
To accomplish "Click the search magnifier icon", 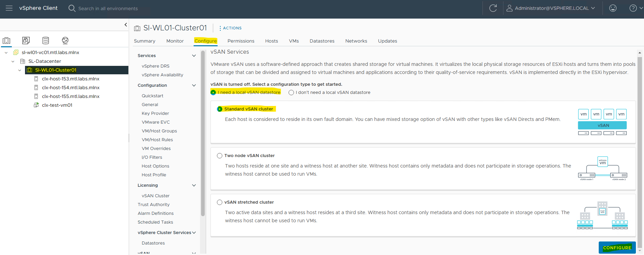I will (x=72, y=8).
